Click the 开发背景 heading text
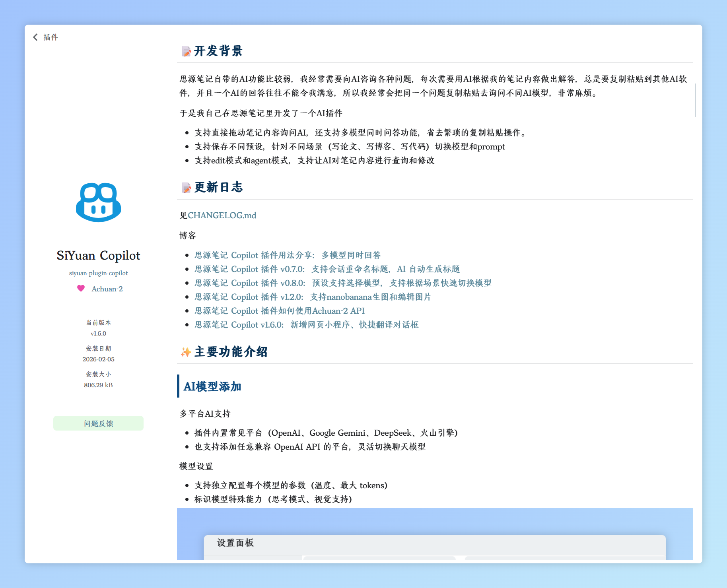The image size is (727, 588). click(x=218, y=51)
